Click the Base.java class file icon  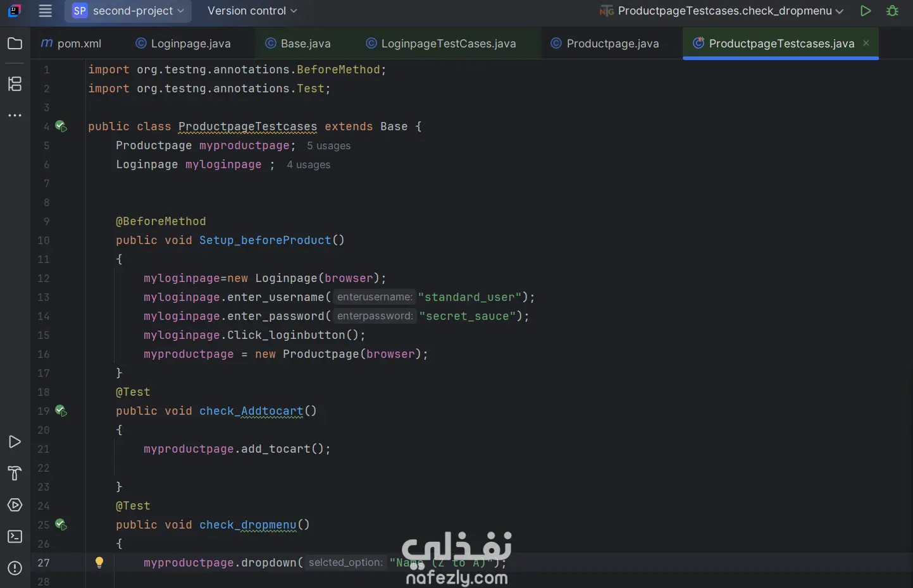pyautogui.click(x=270, y=43)
